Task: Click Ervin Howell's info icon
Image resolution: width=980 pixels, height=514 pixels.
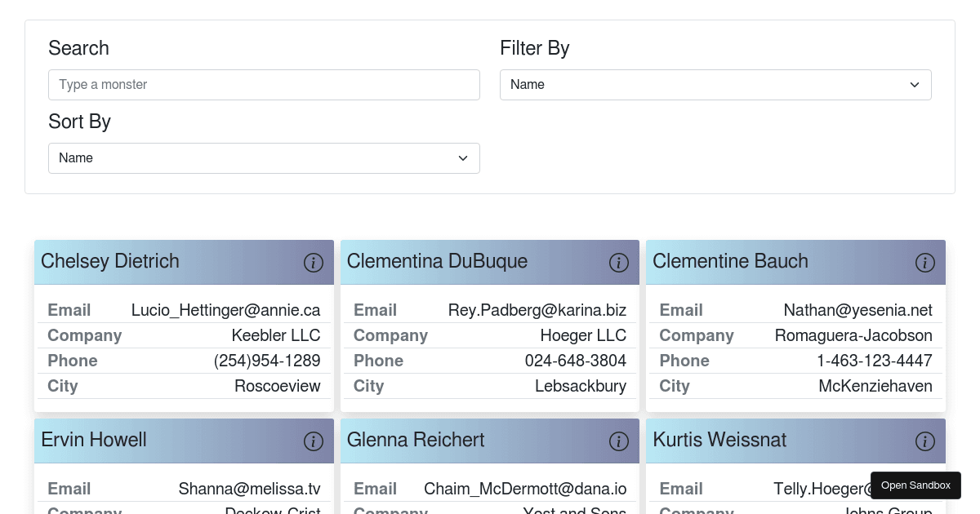Action: (x=314, y=441)
